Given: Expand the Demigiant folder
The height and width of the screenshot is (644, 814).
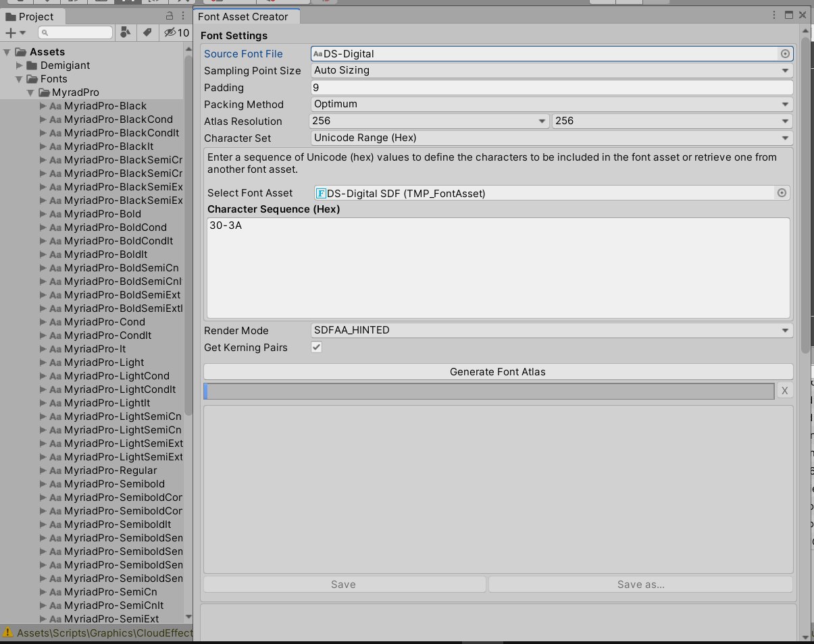Looking at the screenshot, I should 20,65.
